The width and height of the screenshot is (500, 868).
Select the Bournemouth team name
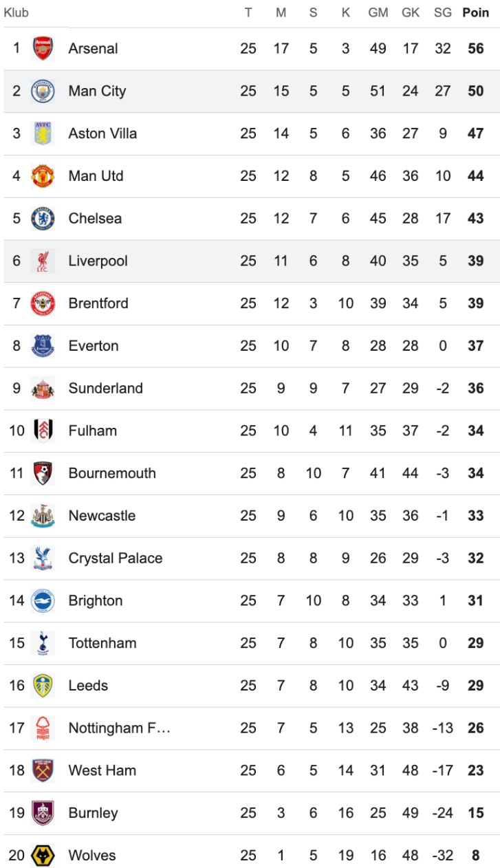point(112,473)
